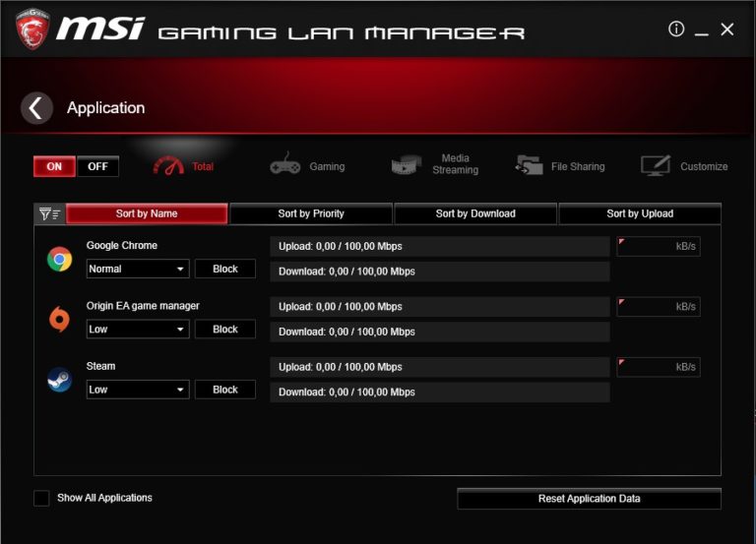This screenshot has height=544, width=756.
Task: Click the Steam name text
Action: pos(100,366)
